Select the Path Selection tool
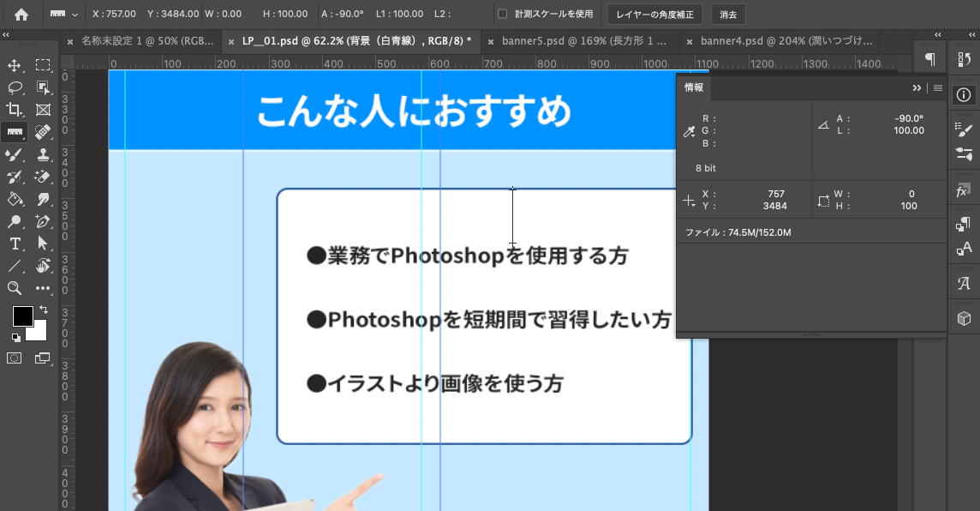This screenshot has height=511, width=980. (x=43, y=244)
